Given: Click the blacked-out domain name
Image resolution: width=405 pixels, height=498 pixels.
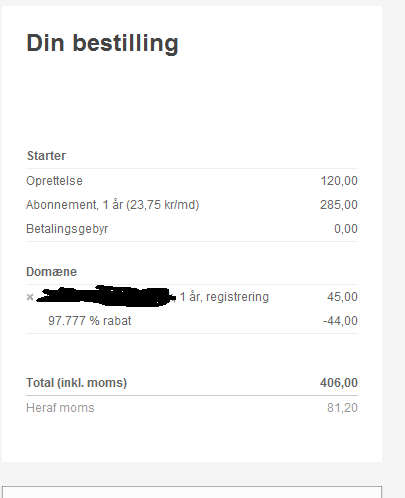Looking at the screenshot, I should [106, 296].
